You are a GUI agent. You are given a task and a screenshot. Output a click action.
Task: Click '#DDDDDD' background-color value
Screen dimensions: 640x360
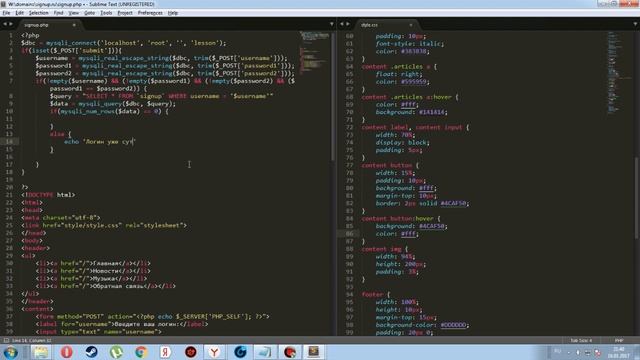click(x=453, y=325)
